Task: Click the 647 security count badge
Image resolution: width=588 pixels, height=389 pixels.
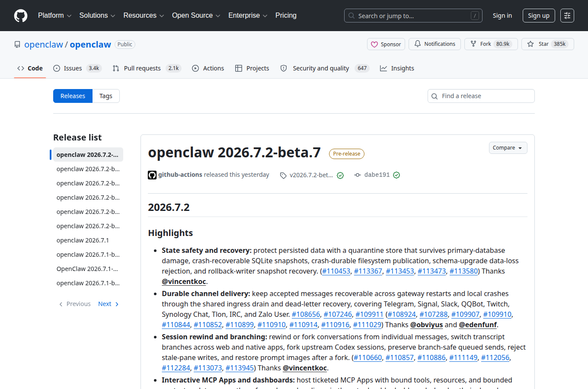Action: (x=362, y=68)
